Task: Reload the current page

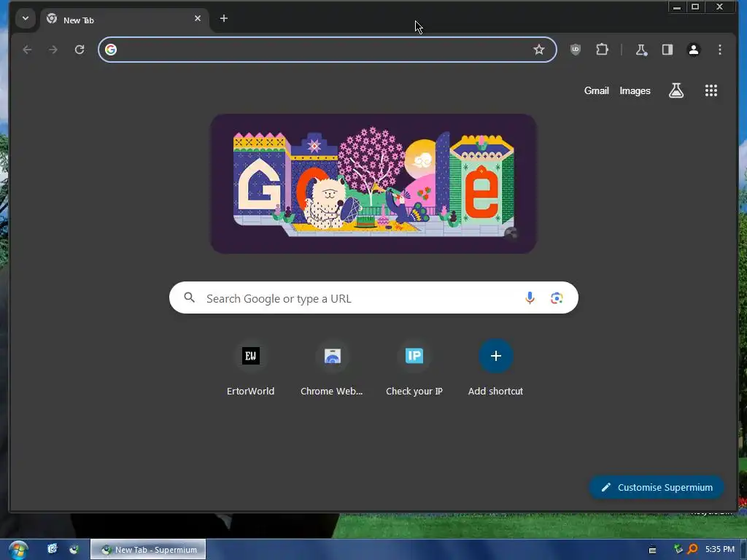Action: tap(79, 50)
